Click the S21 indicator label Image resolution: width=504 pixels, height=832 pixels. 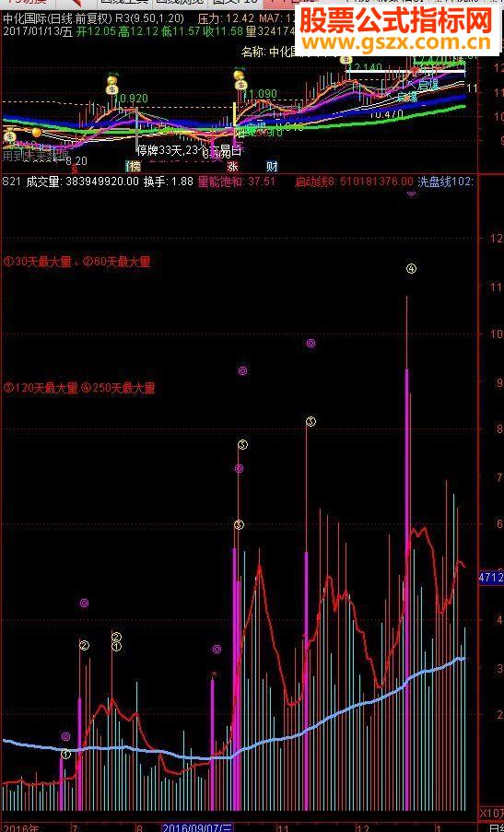(12, 182)
